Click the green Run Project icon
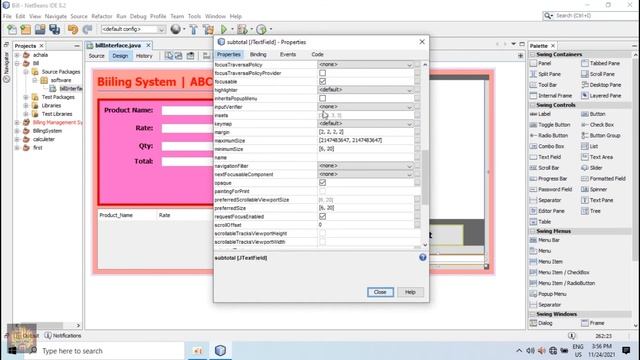The image size is (640, 360). tap(224, 29)
